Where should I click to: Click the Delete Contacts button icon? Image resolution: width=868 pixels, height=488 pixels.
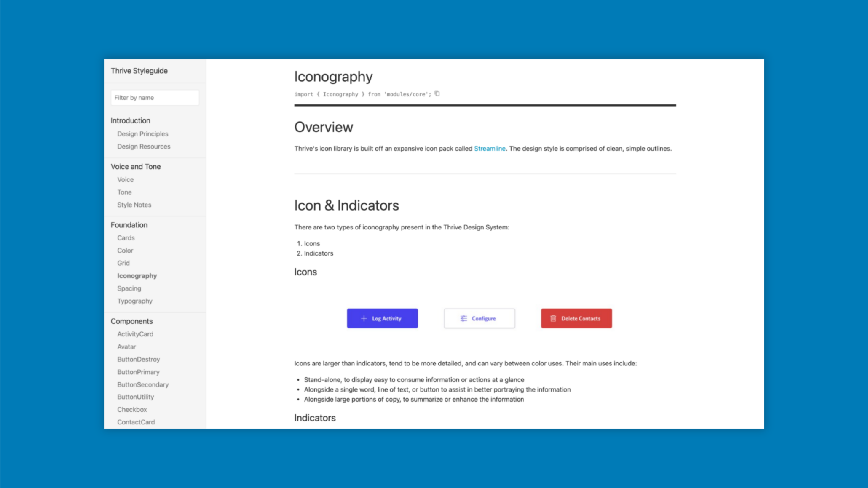(x=553, y=318)
